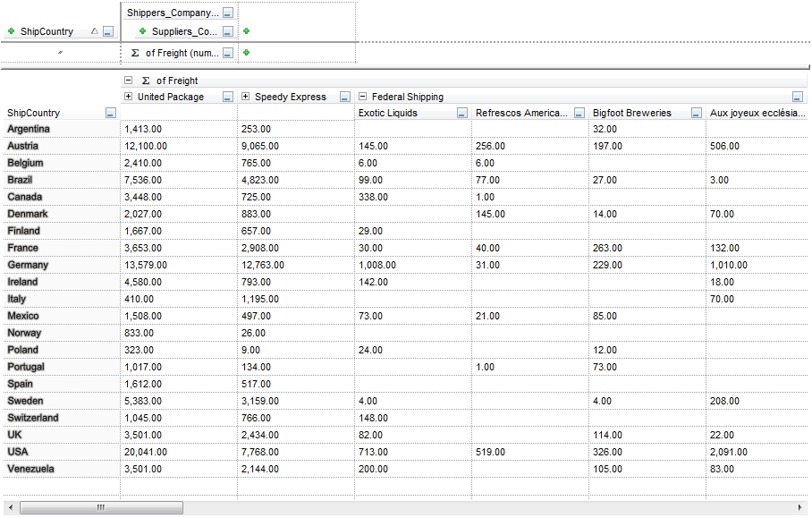Open filter button on Shippers_Company field

point(228,13)
